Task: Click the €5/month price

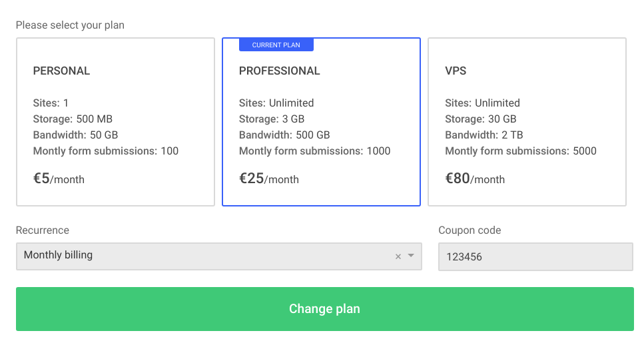Action: click(59, 178)
